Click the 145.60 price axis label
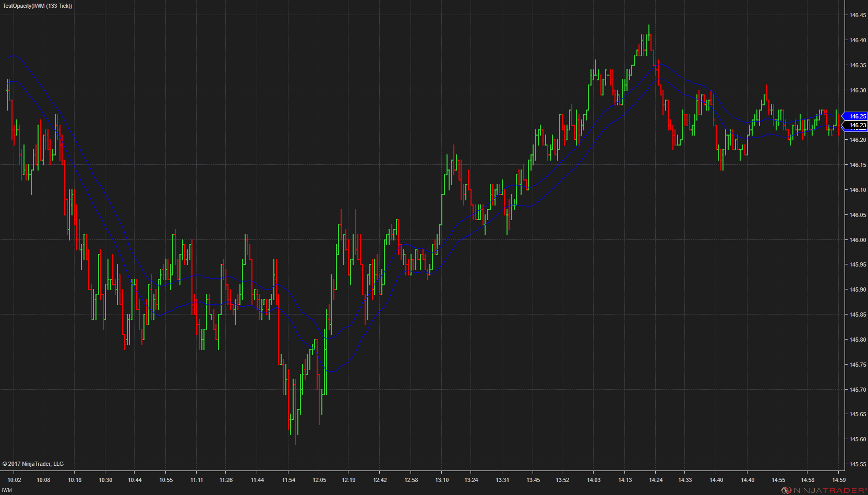Image resolution: width=868 pixels, height=495 pixels. click(x=858, y=439)
